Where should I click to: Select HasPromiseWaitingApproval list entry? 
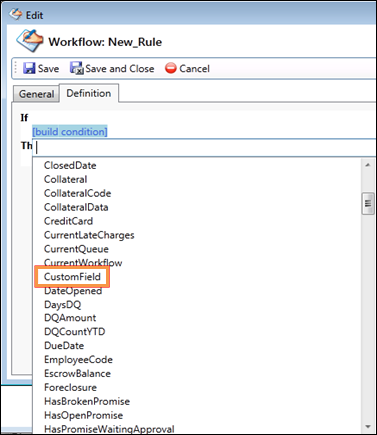109,429
